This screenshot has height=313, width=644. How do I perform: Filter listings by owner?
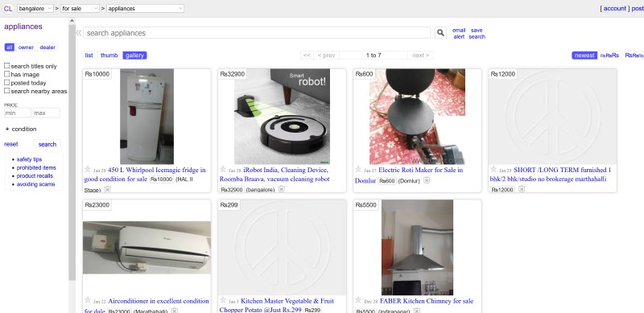click(x=26, y=47)
